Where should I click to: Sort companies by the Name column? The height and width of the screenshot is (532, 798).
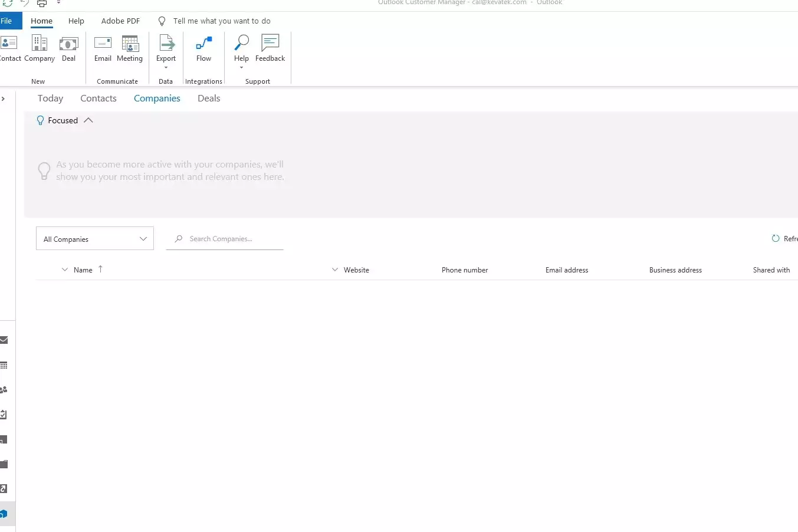[83, 270]
